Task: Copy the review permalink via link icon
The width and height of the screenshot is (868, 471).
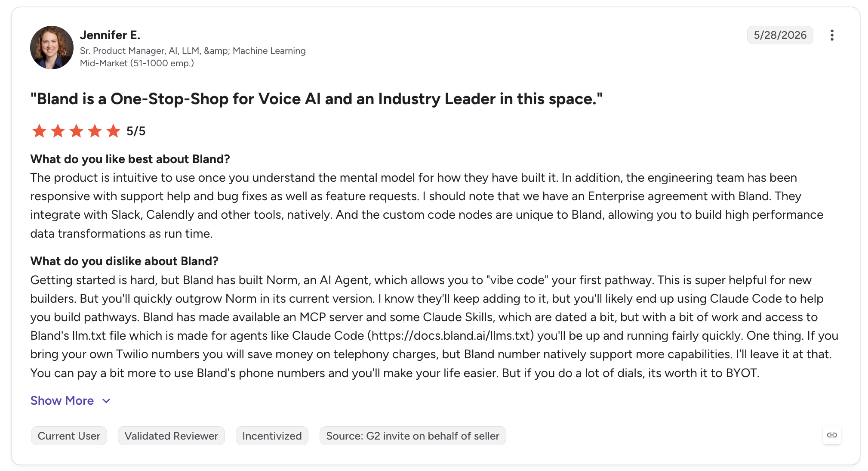Action: [832, 435]
